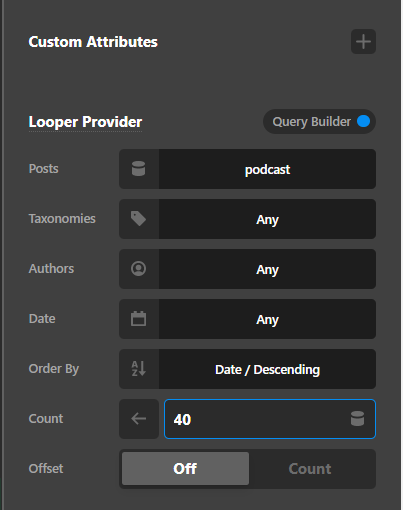Add a new custom attribute with plus icon

click(363, 42)
